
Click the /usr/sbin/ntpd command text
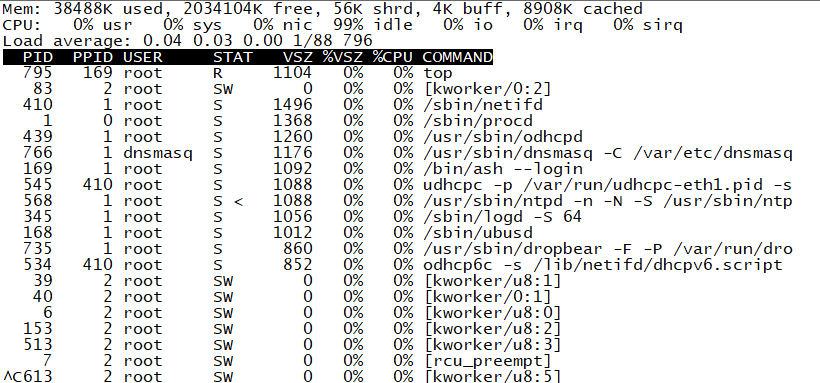[608, 201]
